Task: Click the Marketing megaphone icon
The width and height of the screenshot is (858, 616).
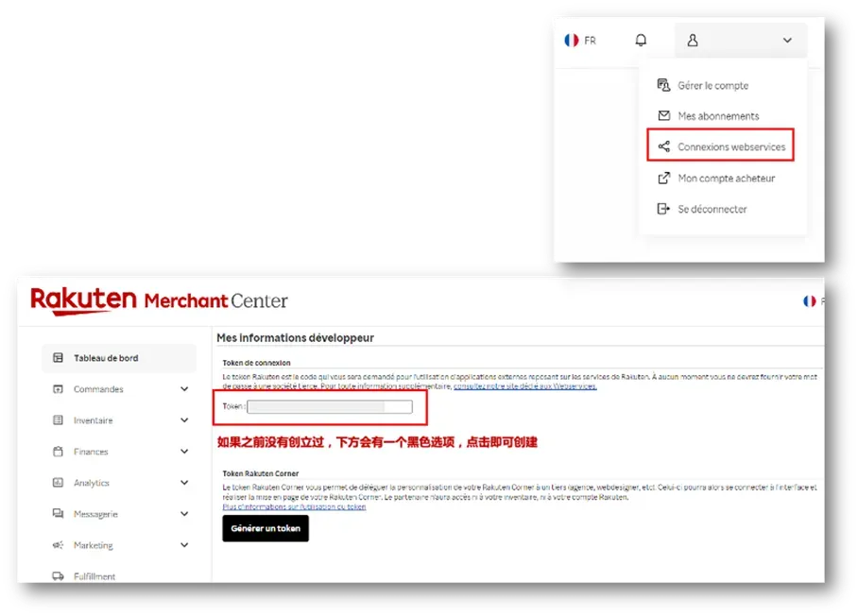Action: coord(58,545)
